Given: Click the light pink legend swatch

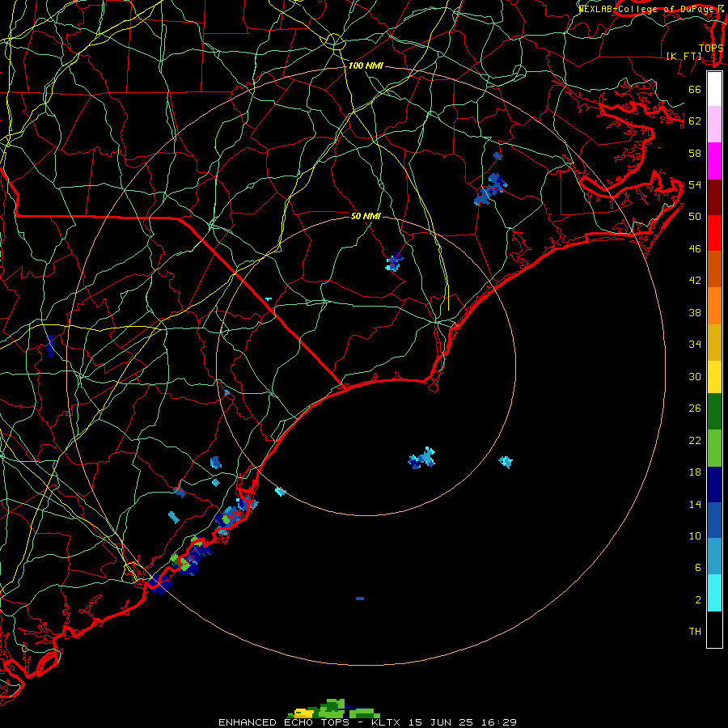Looking at the screenshot, I should pos(714,124).
